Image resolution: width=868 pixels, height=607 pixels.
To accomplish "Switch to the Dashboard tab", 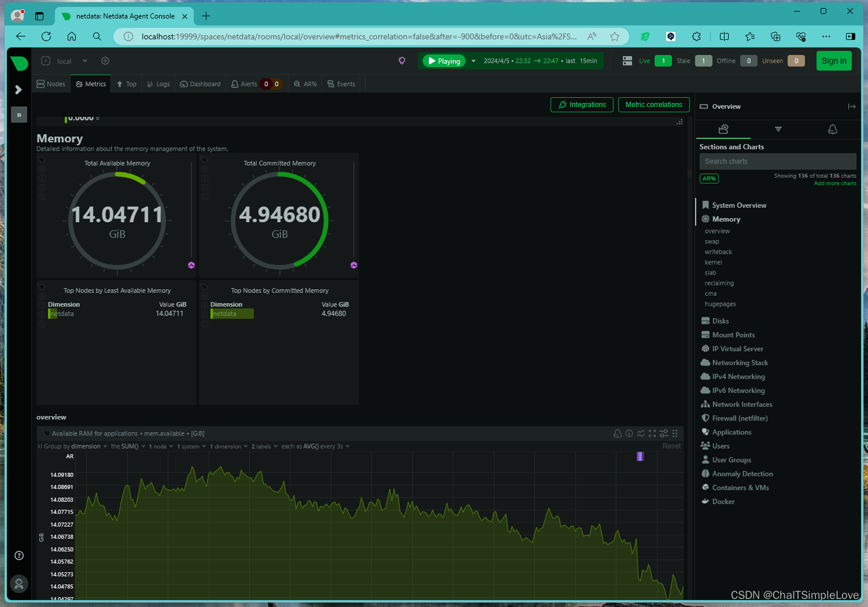I will tap(200, 84).
